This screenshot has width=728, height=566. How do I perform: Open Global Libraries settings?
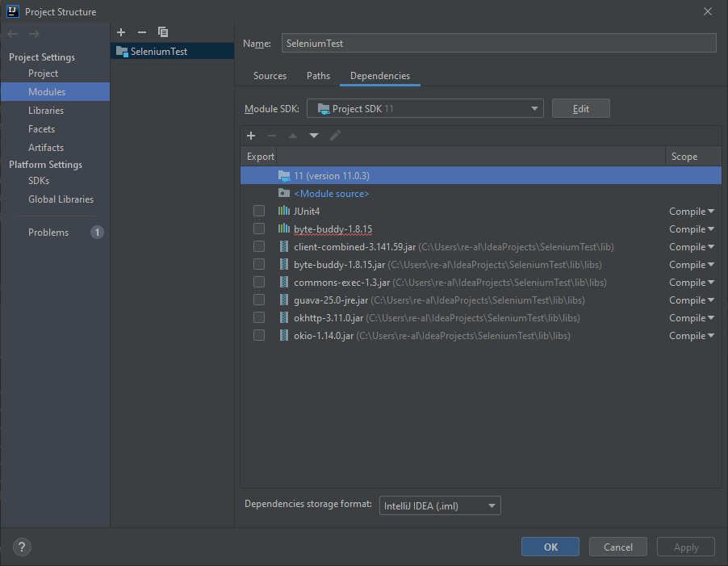61,199
